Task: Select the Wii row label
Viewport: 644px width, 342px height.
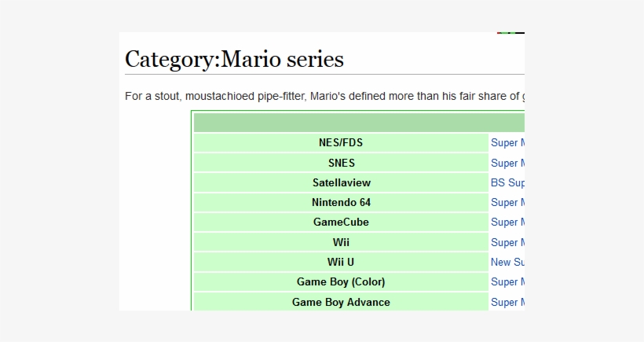Action: (341, 242)
